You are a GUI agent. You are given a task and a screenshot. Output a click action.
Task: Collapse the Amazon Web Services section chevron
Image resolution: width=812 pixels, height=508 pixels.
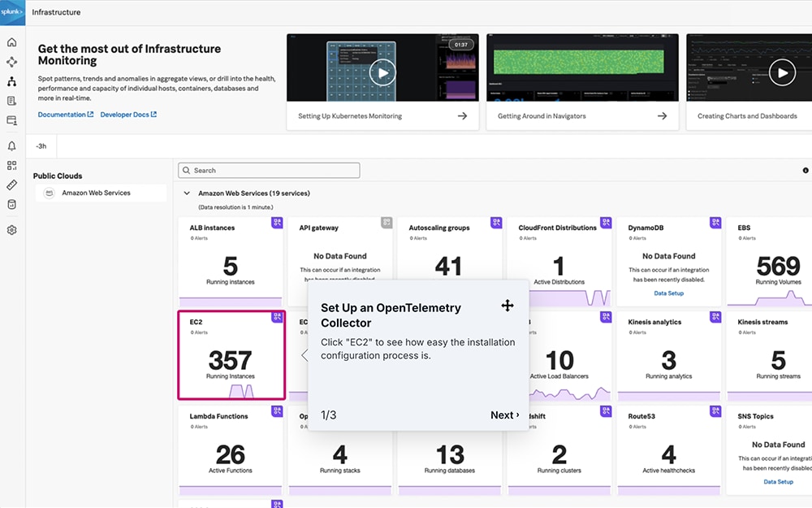click(187, 193)
